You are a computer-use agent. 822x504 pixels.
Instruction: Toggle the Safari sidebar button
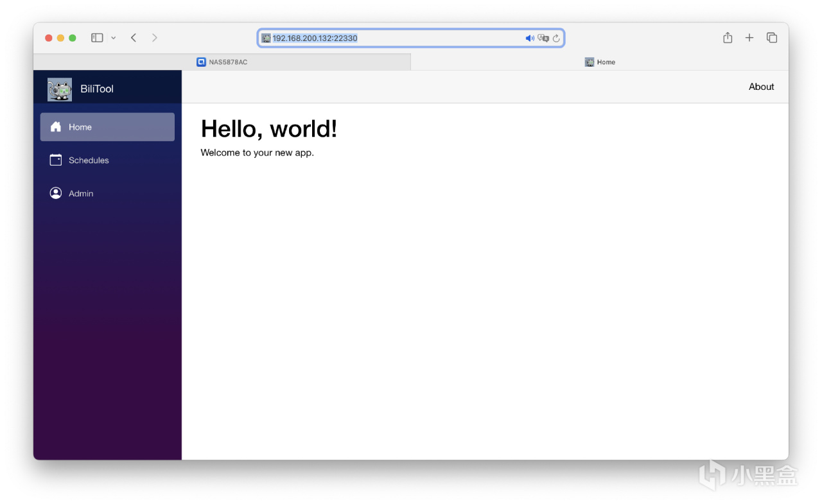click(97, 38)
